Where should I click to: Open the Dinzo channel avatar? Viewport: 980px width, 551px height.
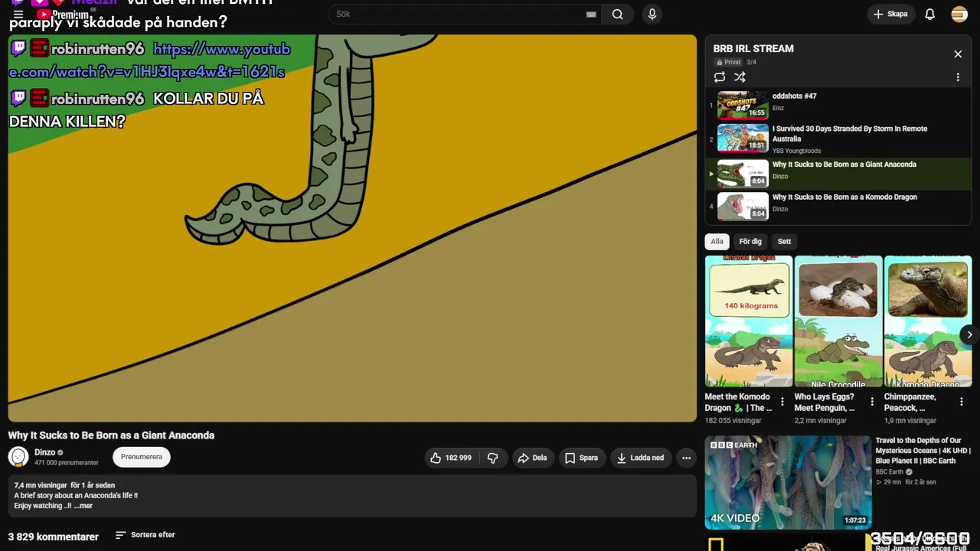pyautogui.click(x=18, y=457)
